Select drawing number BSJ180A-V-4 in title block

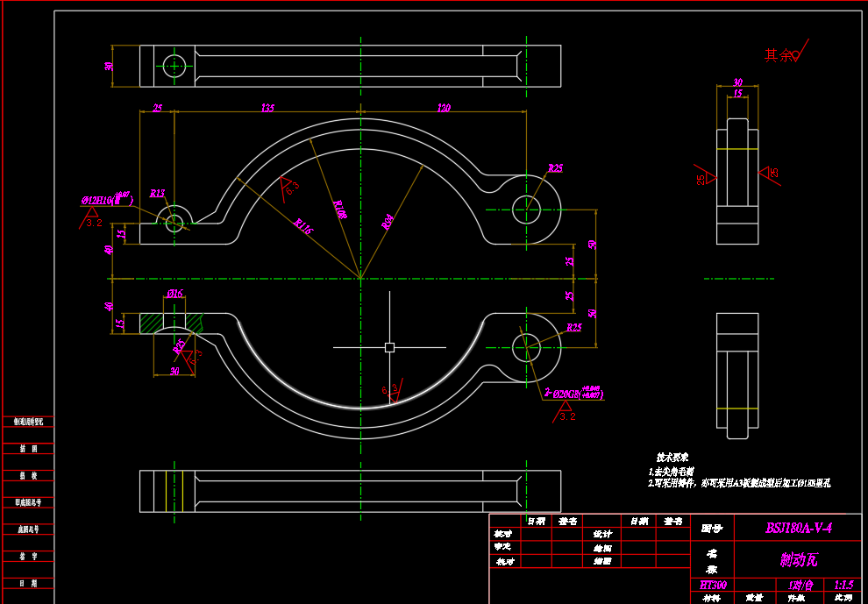coord(798,528)
